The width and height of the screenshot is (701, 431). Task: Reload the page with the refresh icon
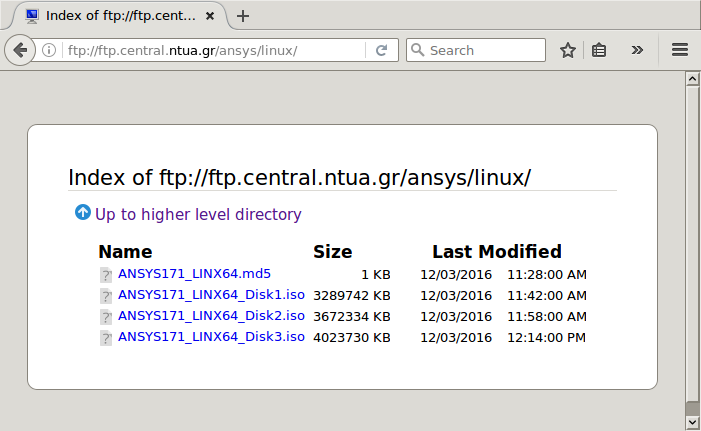[x=381, y=50]
